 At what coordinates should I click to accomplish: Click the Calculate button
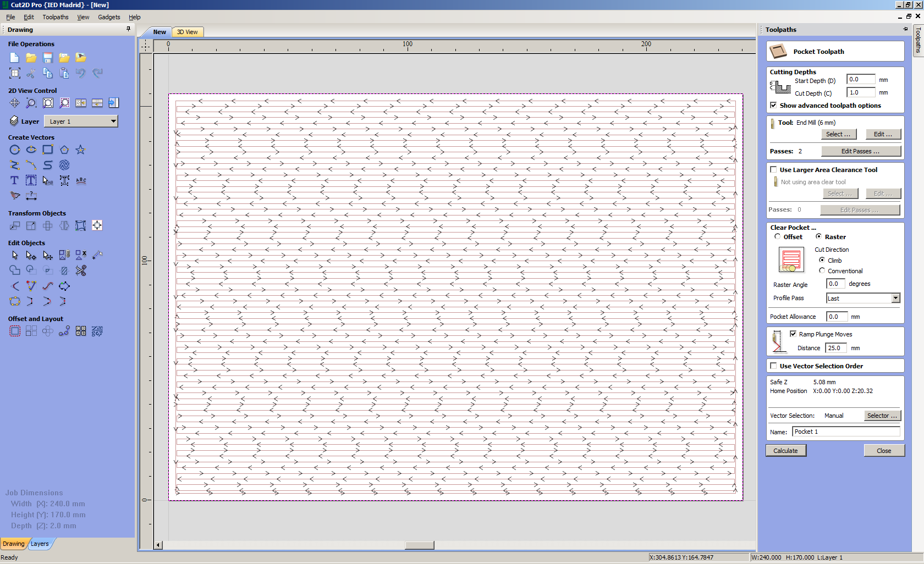pos(785,450)
